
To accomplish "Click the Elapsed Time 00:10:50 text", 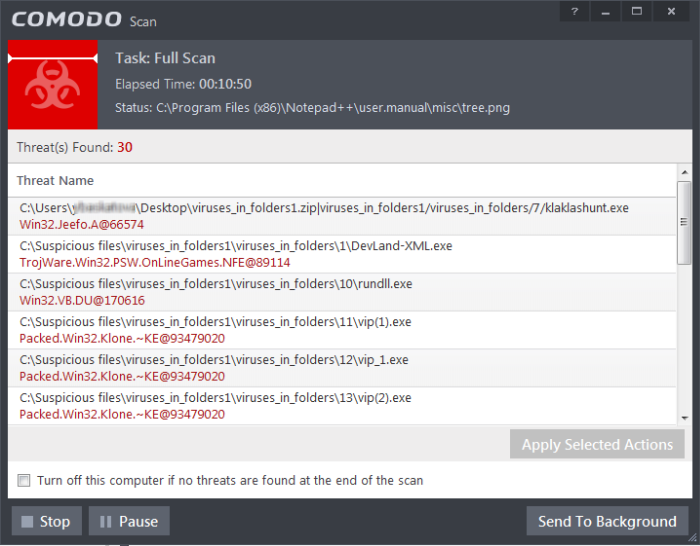I will (183, 84).
